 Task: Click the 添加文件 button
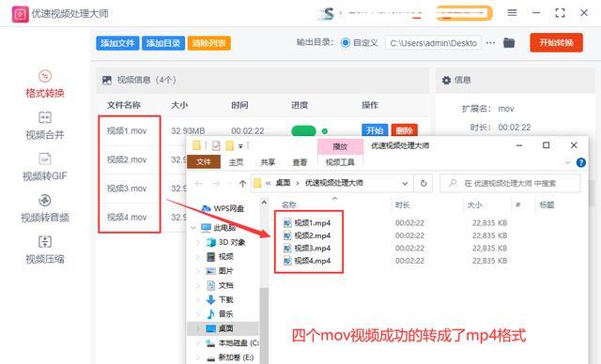coord(117,43)
